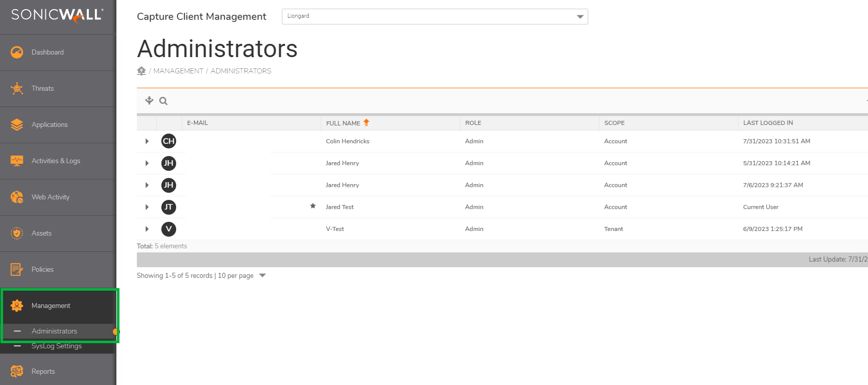
Task: Sort by the SCOPE column header
Action: (668, 123)
